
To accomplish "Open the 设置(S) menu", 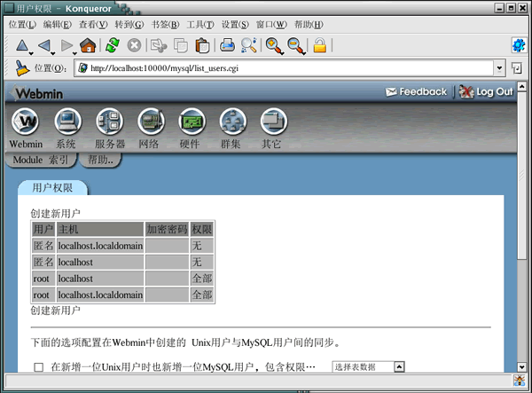I will tap(235, 25).
